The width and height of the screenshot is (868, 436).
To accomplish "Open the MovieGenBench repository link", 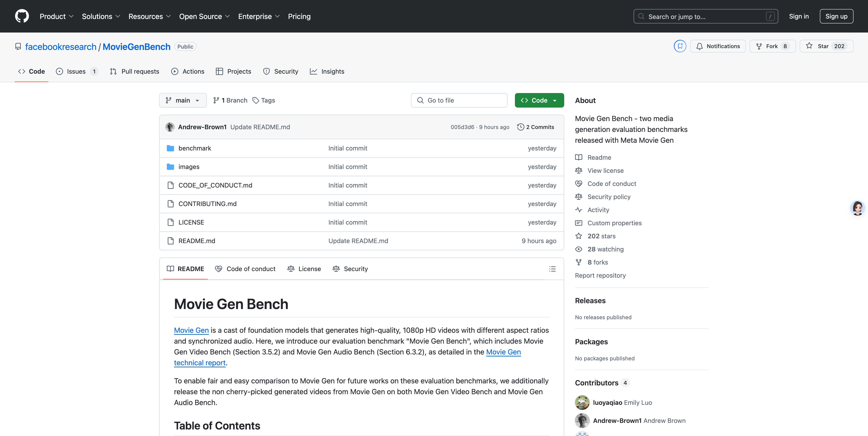I will [137, 47].
